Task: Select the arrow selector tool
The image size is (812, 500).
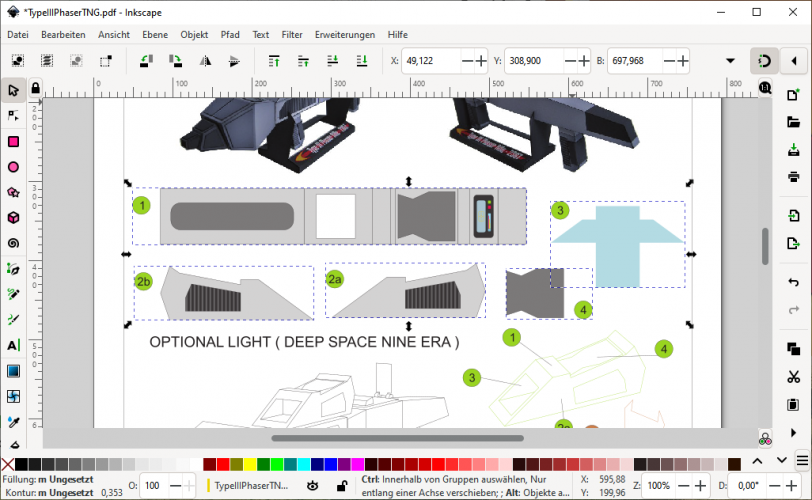Action: pyautogui.click(x=13, y=91)
